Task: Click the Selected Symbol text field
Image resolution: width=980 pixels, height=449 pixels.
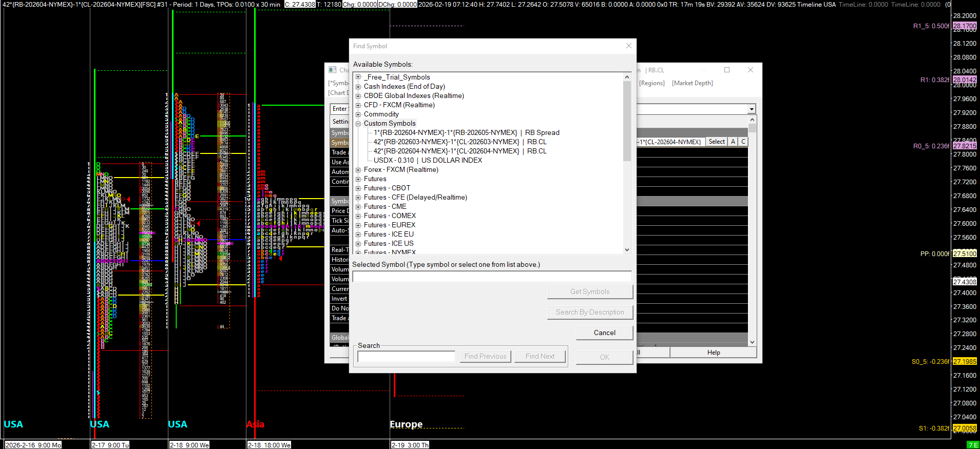Action: [x=492, y=277]
